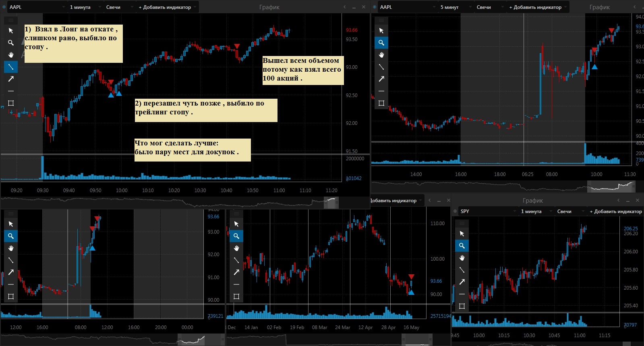Image resolution: width=644 pixels, height=346 pixels.
Task: Select rectangle tool in top-left AAPL chart
Action: 11,103
